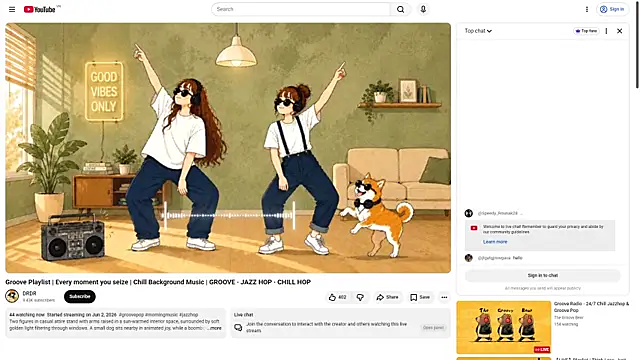640x360 pixels.
Task: Expand the Top chat dropdown
Action: [478, 31]
